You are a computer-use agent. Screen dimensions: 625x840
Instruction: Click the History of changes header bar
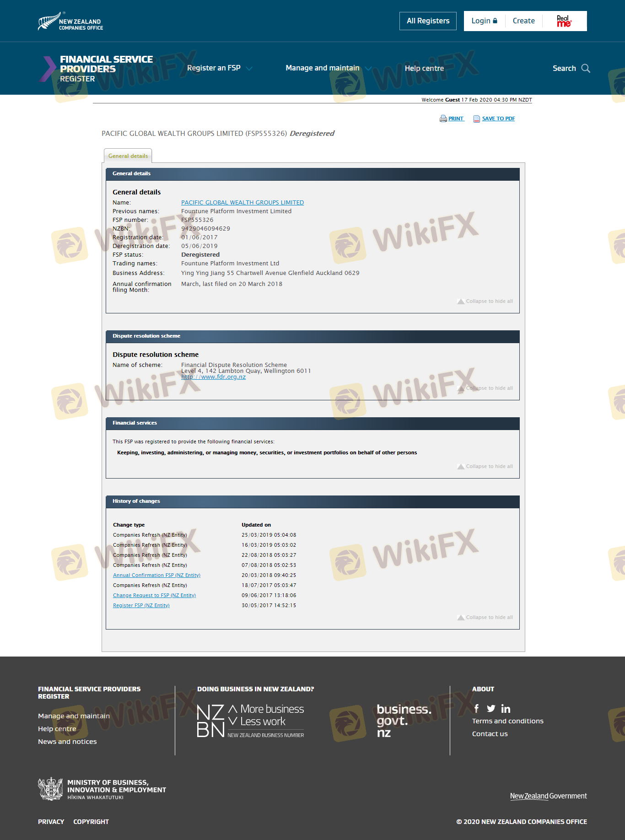tap(312, 501)
